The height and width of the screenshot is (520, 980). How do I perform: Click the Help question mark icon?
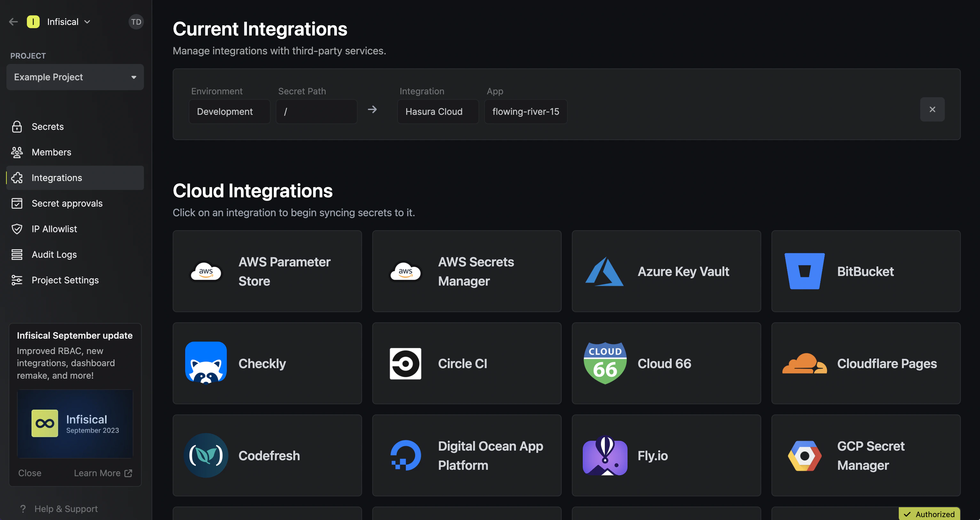point(23,508)
